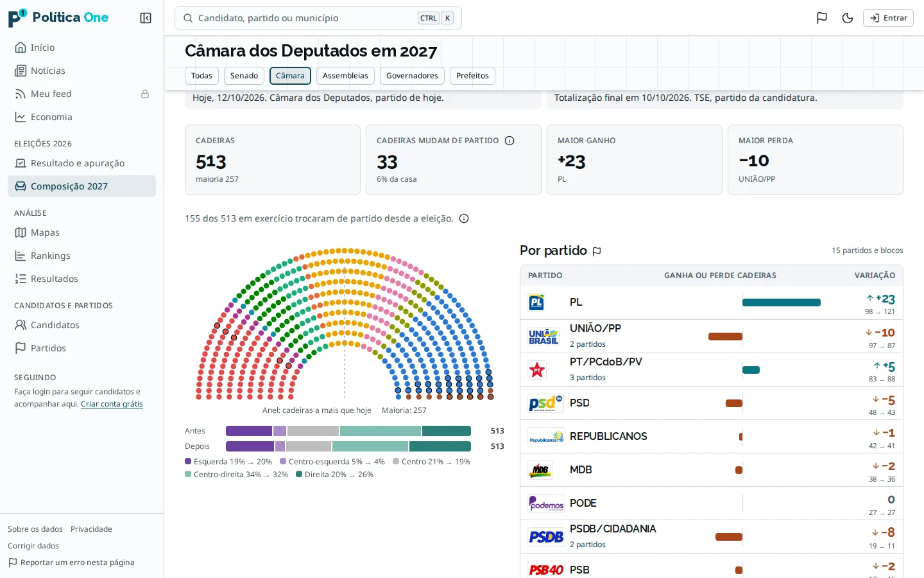Image resolution: width=924 pixels, height=578 pixels.
Task: Open Corrigir dados link
Action: (x=33, y=546)
